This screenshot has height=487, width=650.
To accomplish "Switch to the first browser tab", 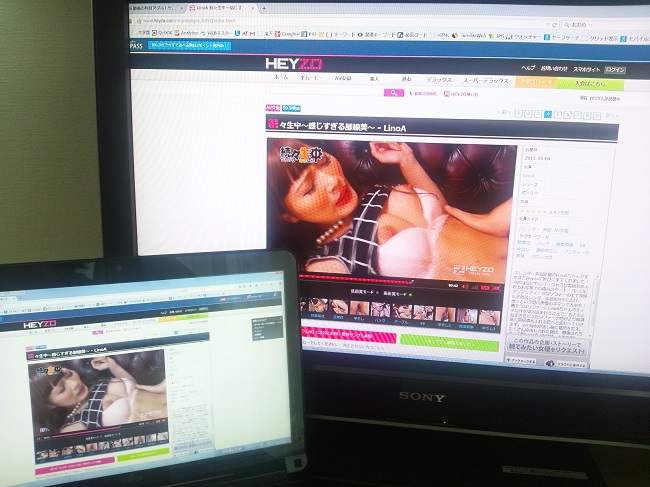I will click(156, 8).
